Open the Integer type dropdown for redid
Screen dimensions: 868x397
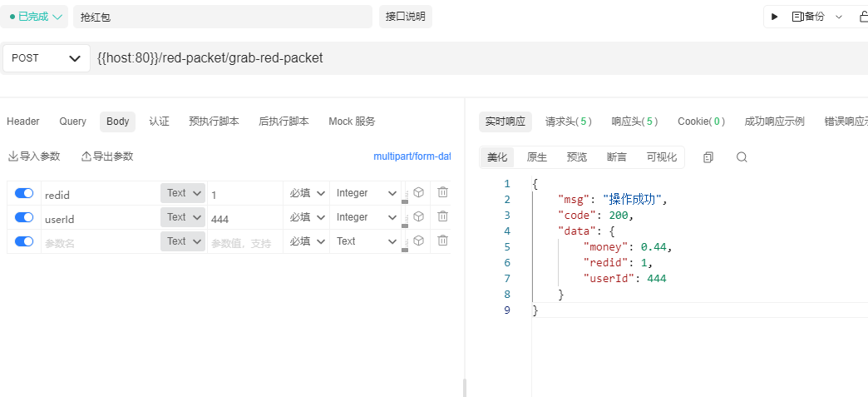(x=366, y=193)
